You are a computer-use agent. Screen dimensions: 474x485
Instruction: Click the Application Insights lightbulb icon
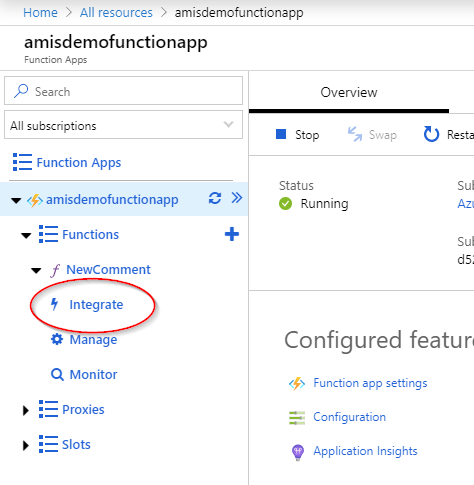tap(298, 452)
